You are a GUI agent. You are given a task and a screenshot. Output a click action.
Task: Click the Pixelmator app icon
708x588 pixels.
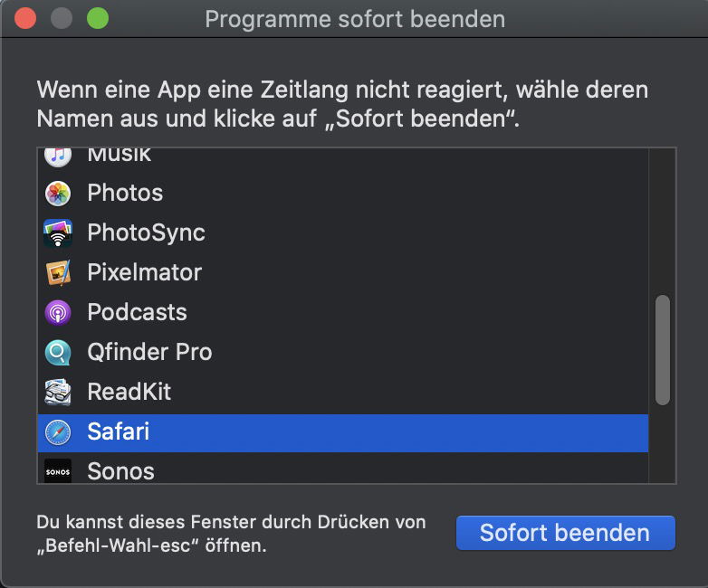tap(58, 272)
